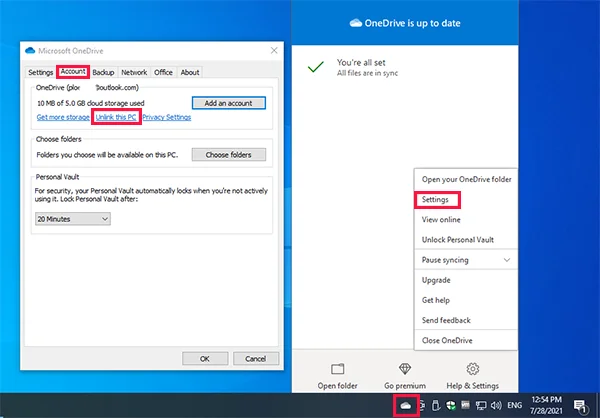Click the Go premium diamond icon
The width and height of the screenshot is (600, 418).
coord(405,369)
